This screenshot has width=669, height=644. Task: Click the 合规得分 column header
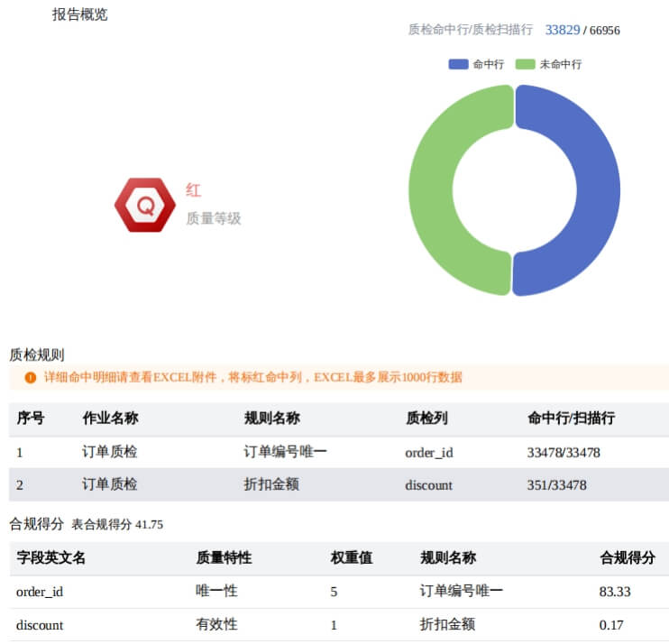pos(627,558)
